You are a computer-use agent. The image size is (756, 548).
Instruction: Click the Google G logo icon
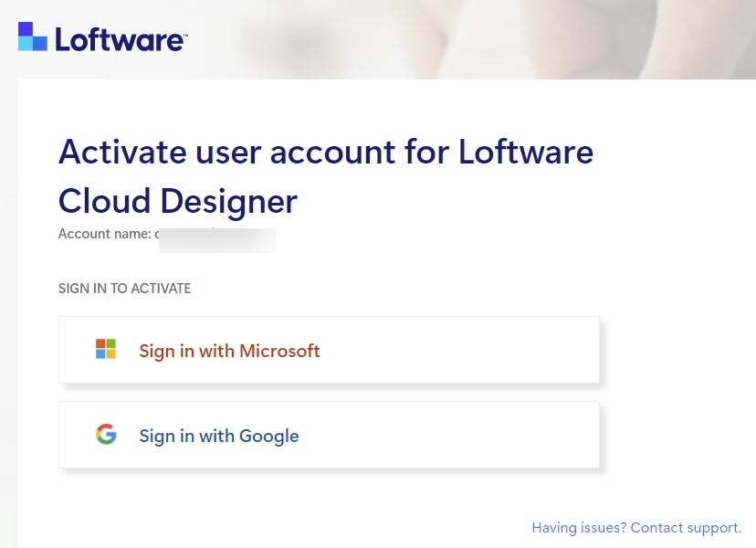click(106, 434)
